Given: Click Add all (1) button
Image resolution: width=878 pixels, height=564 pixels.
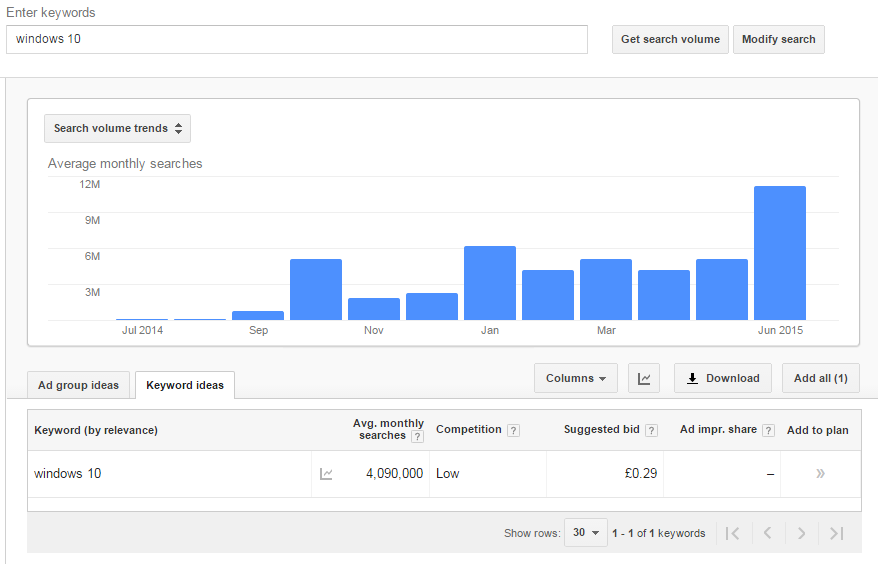Looking at the screenshot, I should tap(820, 379).
